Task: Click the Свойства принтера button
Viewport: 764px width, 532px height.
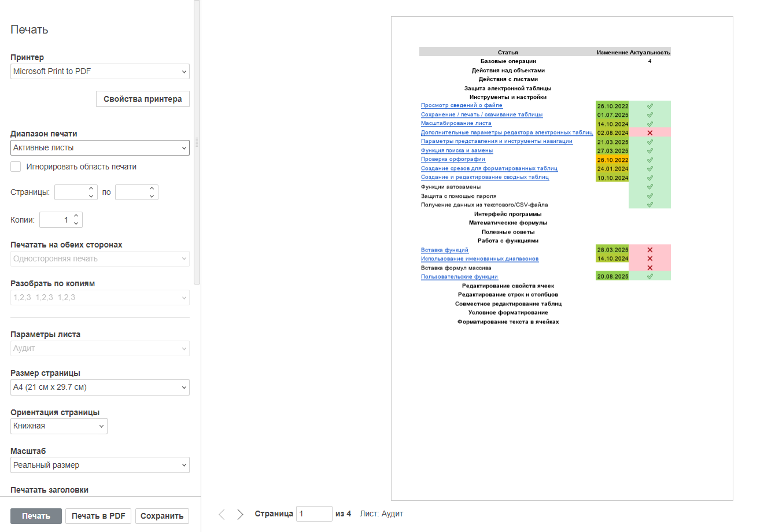Action: pyautogui.click(x=143, y=99)
